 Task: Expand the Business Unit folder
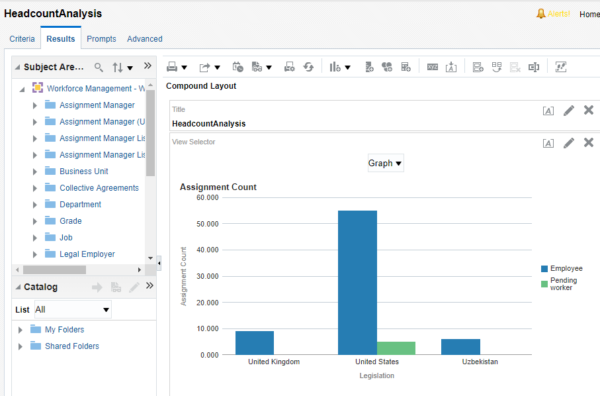tap(34, 171)
